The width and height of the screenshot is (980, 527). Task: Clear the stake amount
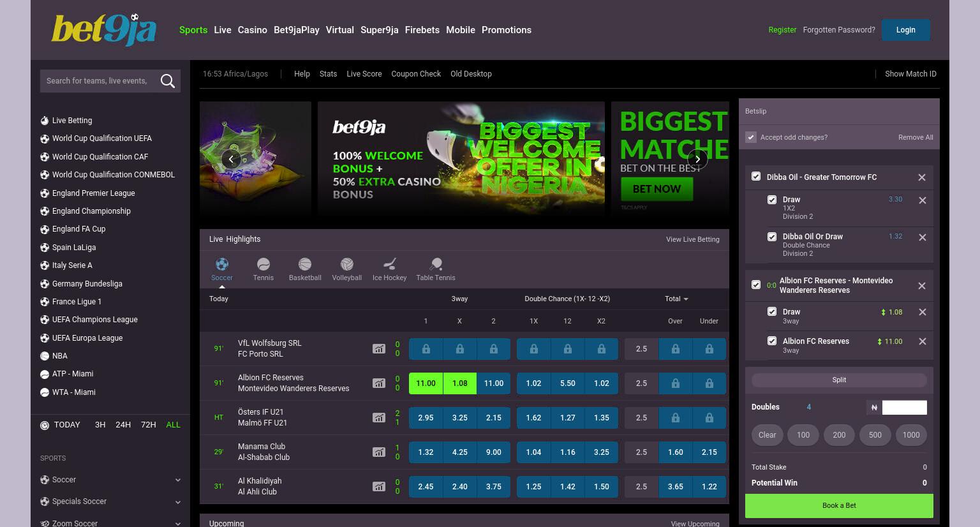[768, 435]
